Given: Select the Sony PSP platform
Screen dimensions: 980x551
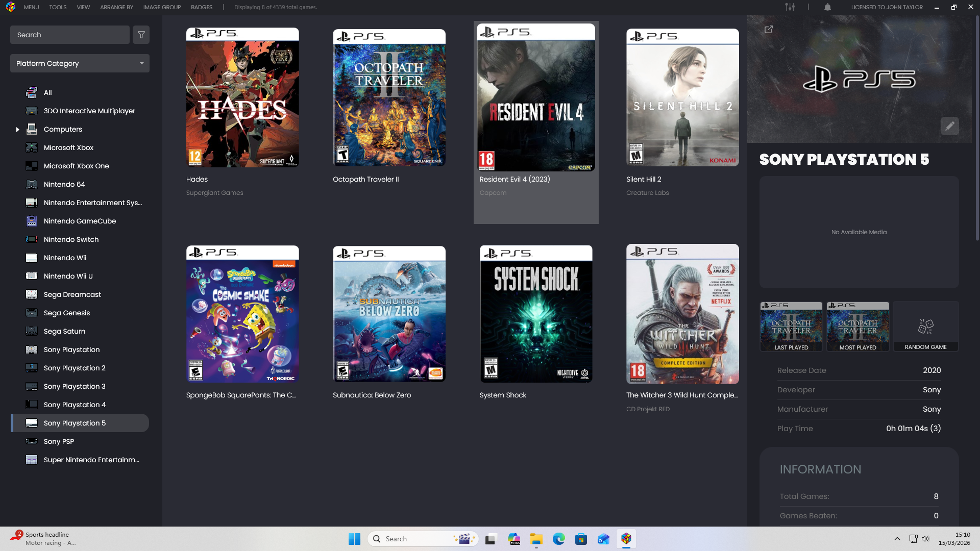Looking at the screenshot, I should (x=59, y=441).
